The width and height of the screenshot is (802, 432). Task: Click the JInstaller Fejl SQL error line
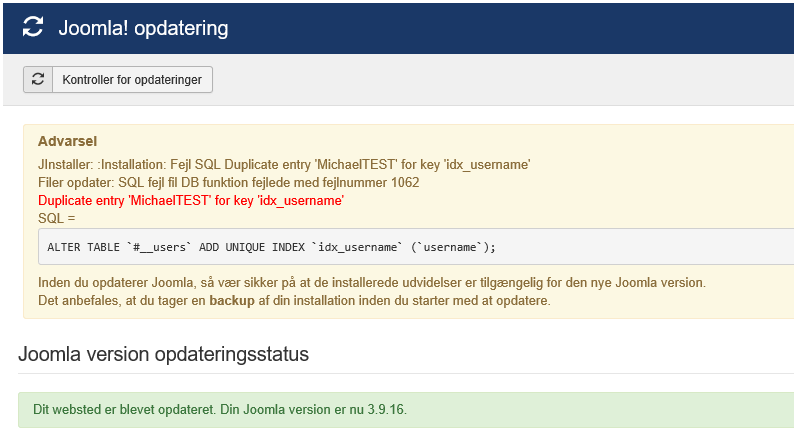coord(283,164)
